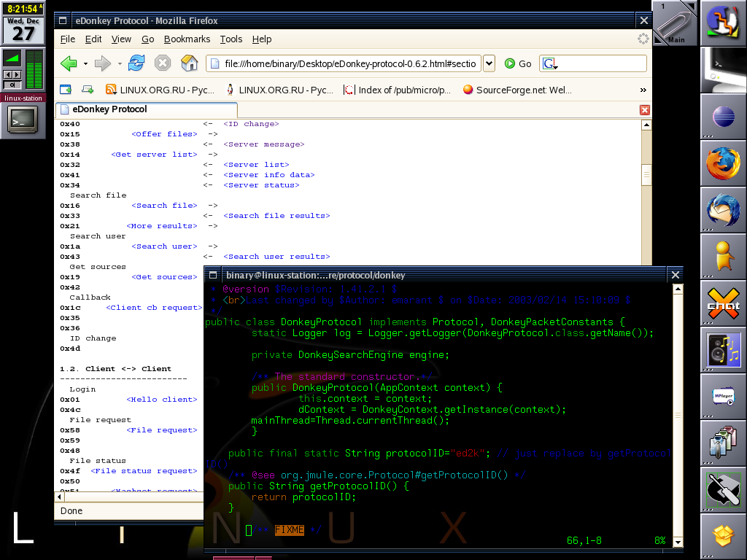Click the Stop loading button

pyautogui.click(x=163, y=63)
